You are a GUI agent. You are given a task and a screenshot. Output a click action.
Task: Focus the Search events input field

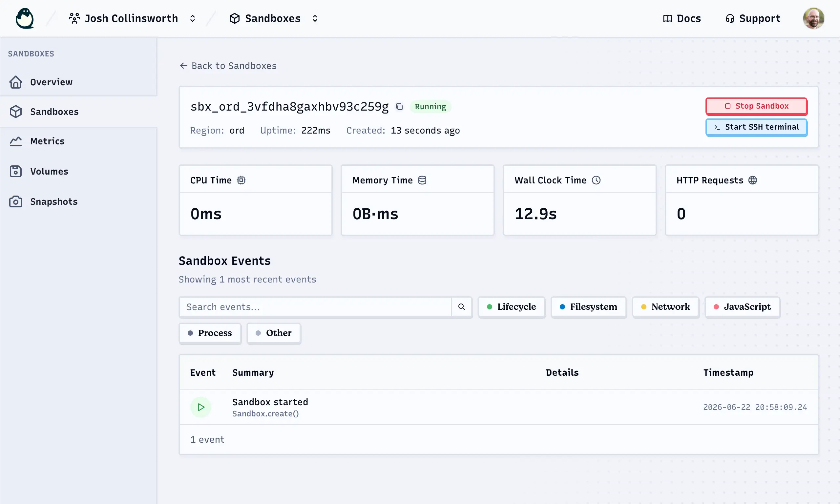pos(315,307)
